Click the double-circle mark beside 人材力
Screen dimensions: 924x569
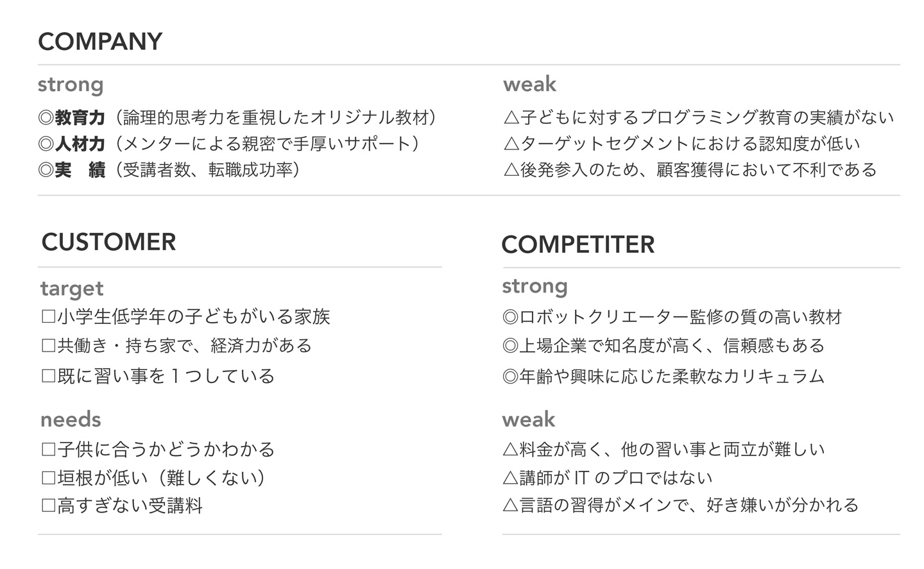(x=46, y=144)
